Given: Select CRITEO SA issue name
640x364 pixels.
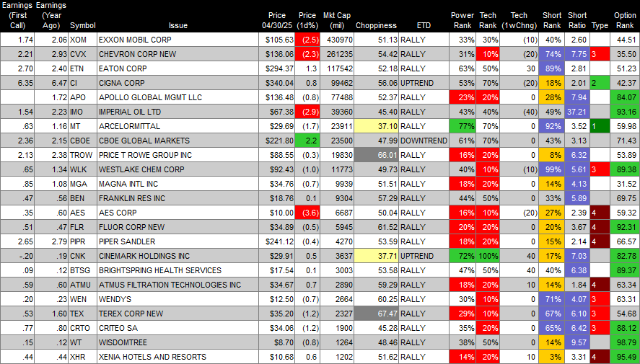Looking at the screenshot, I should (x=118, y=328).
